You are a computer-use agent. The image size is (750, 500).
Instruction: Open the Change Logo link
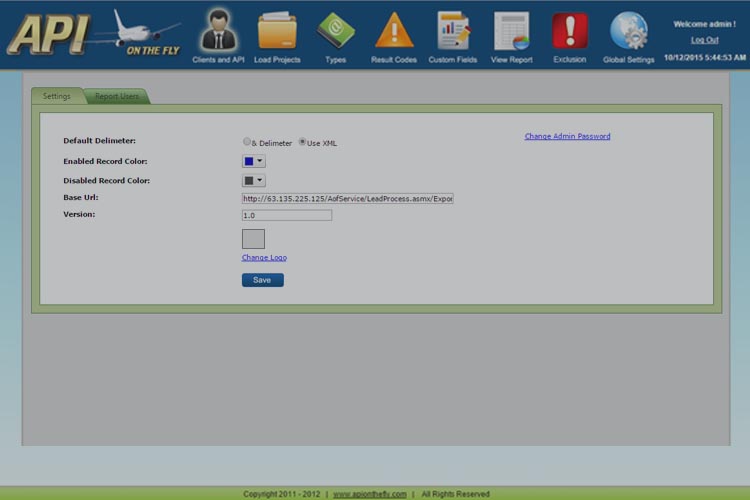(x=264, y=257)
